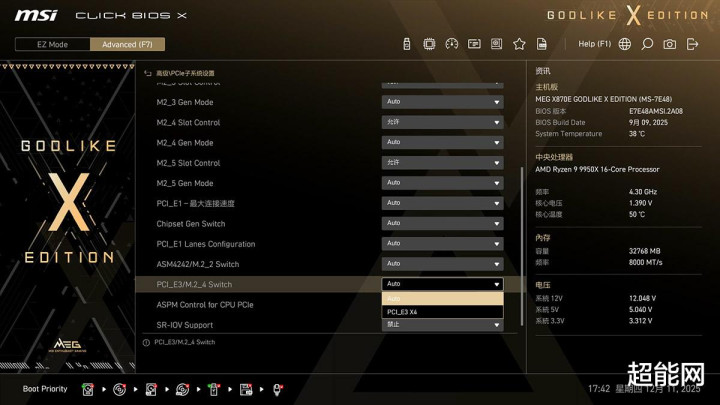Open search with the magnifier icon
The width and height of the screenshot is (720, 405).
click(x=647, y=44)
